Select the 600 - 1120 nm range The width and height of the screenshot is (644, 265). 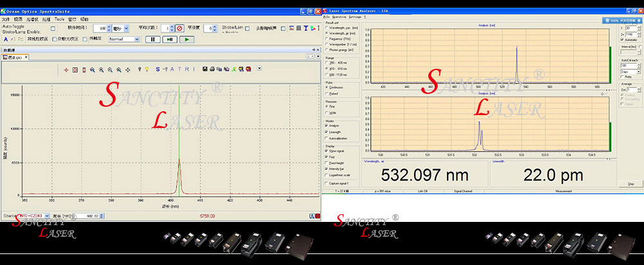click(x=336, y=75)
